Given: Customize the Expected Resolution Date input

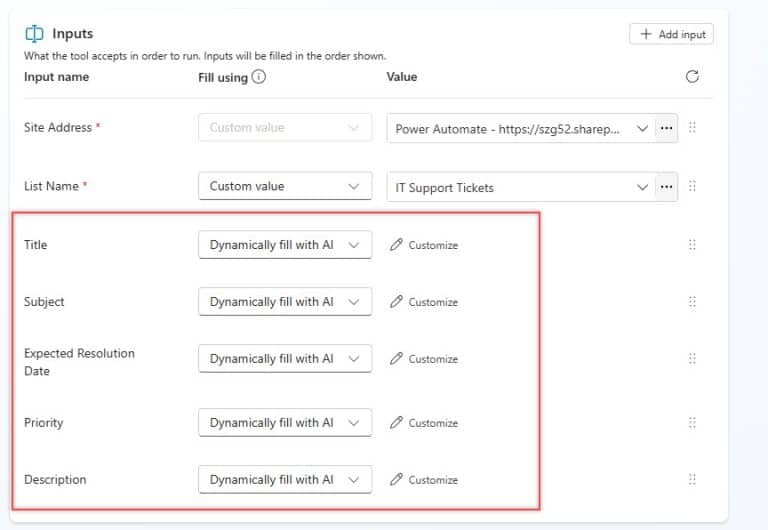Looking at the screenshot, I should coord(424,359).
